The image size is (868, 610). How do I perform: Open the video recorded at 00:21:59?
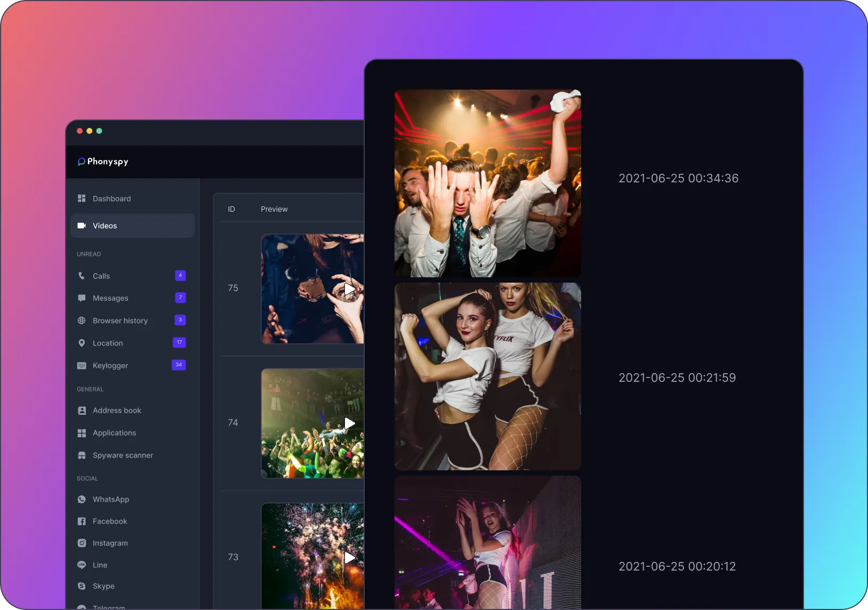click(x=487, y=376)
